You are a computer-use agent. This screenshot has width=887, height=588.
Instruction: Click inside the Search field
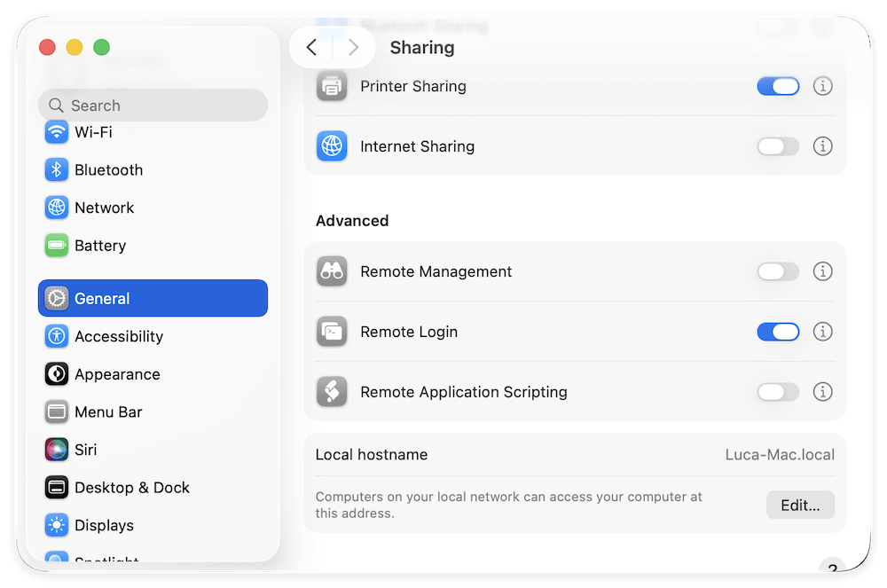(x=153, y=105)
